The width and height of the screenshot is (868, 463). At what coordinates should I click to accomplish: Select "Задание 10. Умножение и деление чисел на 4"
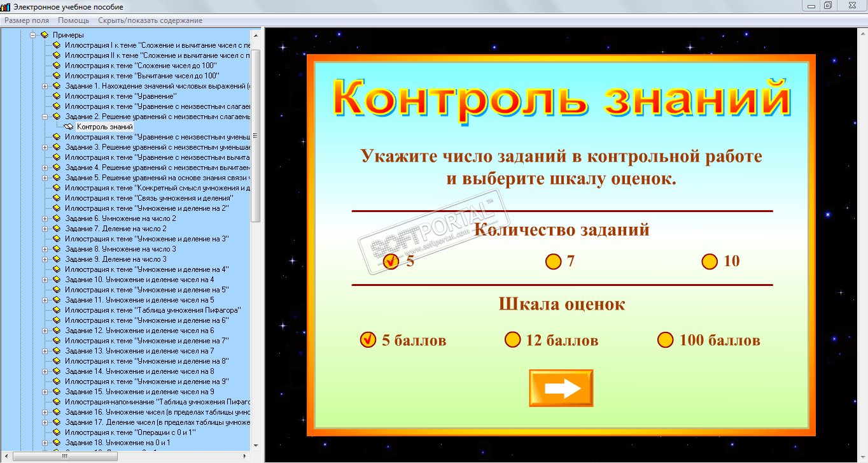pyautogui.click(x=139, y=280)
